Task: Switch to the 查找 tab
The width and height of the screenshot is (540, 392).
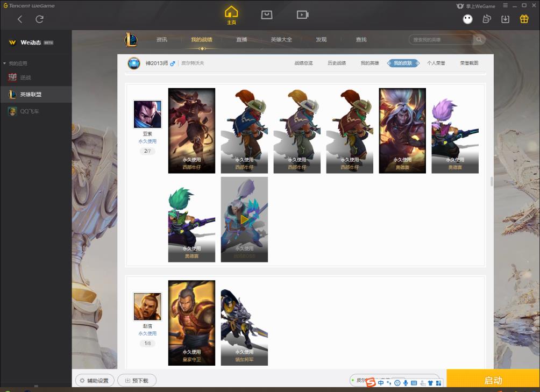Action: click(x=361, y=40)
